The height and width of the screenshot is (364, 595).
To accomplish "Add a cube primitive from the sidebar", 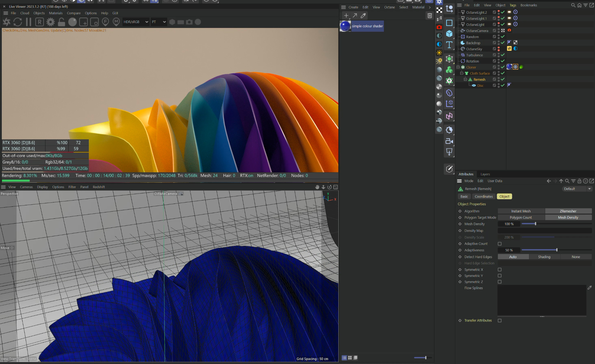I will pos(449,33).
